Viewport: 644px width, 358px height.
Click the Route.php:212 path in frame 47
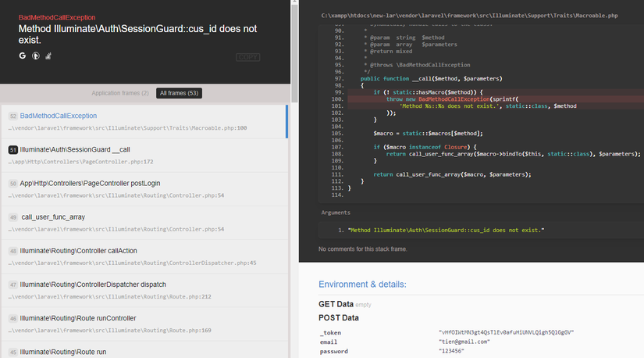(109, 297)
